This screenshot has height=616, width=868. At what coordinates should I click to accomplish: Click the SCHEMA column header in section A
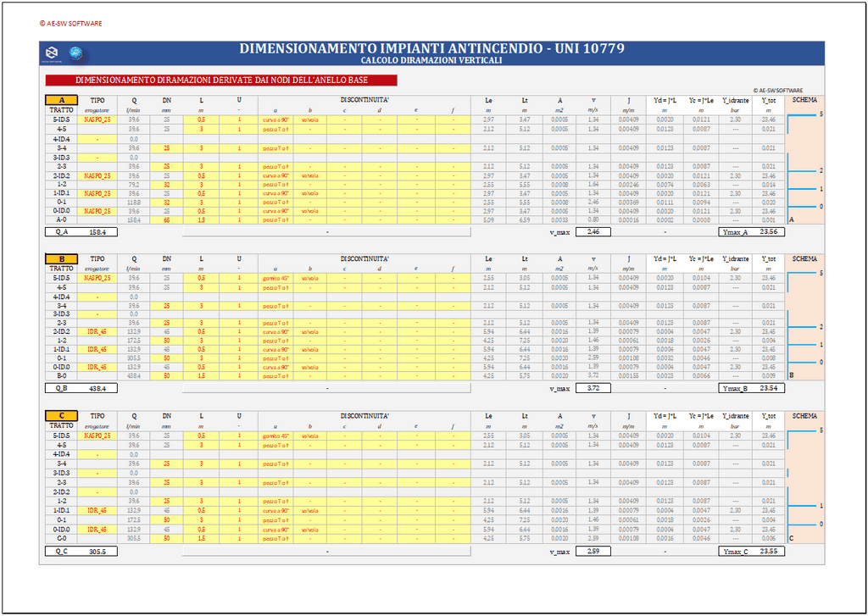[x=804, y=100]
